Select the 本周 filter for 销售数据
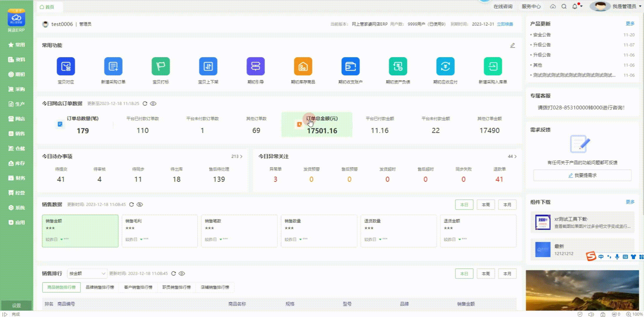Image resolution: width=644 pixels, height=317 pixels. 486,205
